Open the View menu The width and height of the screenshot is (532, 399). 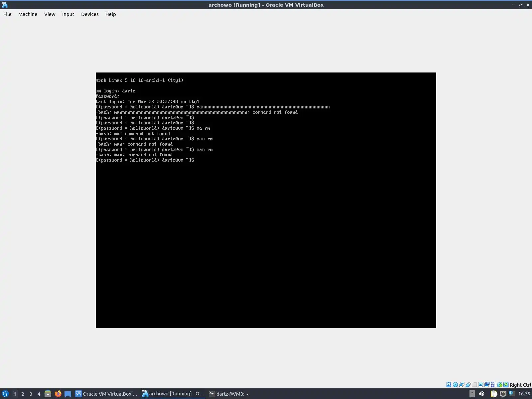pos(50,14)
